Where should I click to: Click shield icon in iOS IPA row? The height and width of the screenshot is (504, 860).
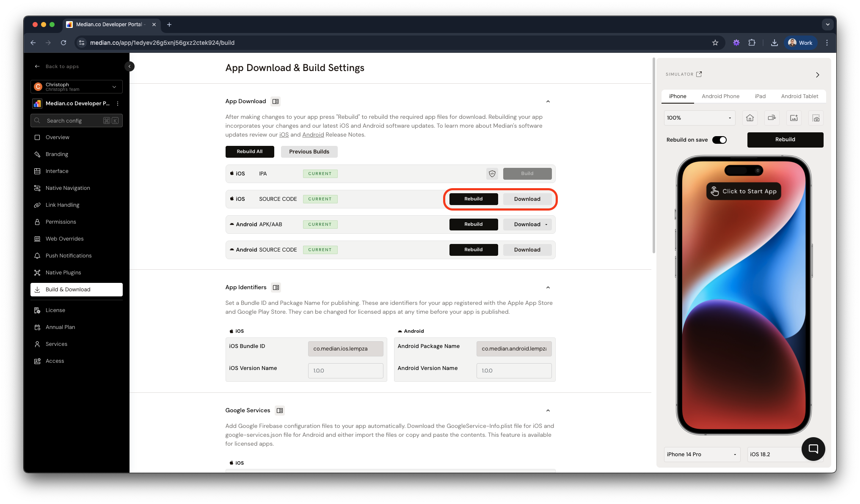[492, 174]
